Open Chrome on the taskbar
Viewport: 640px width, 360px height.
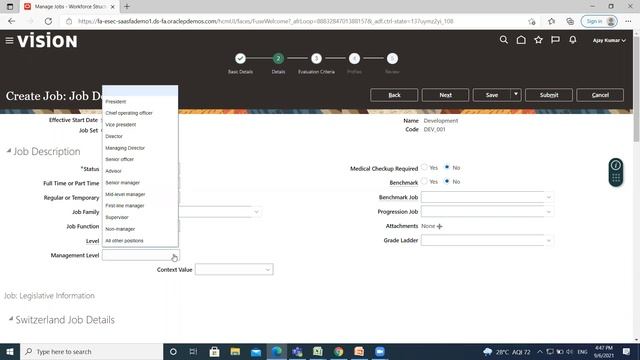[x=338, y=351]
